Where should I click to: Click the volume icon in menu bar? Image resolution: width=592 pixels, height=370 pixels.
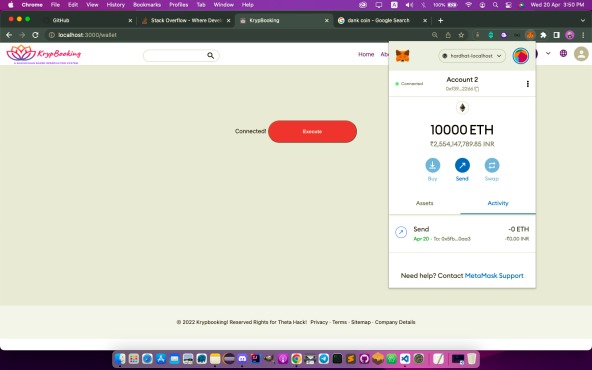coord(409,5)
